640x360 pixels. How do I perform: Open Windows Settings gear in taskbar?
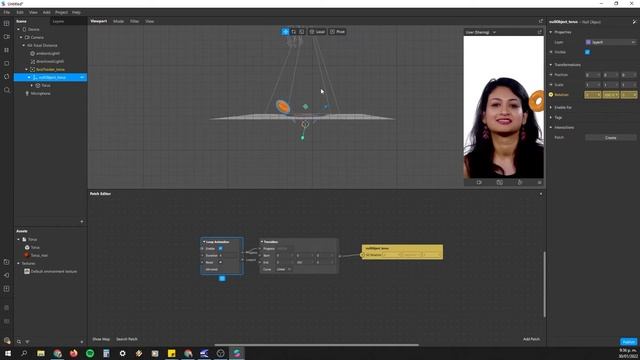coord(122,353)
